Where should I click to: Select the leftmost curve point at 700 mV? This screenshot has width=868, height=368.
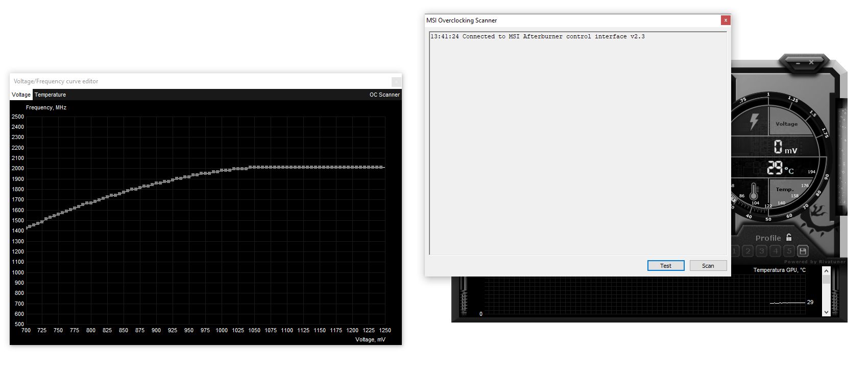click(x=26, y=227)
